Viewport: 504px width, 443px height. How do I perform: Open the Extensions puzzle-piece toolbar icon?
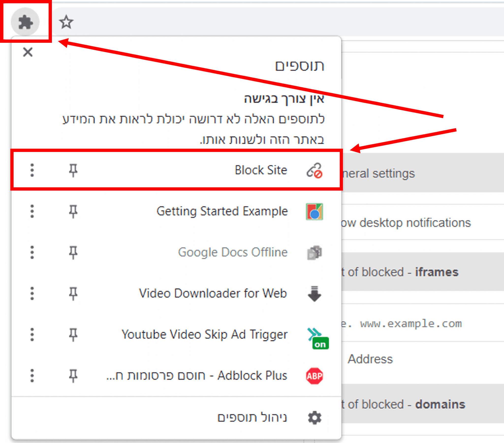(25, 22)
